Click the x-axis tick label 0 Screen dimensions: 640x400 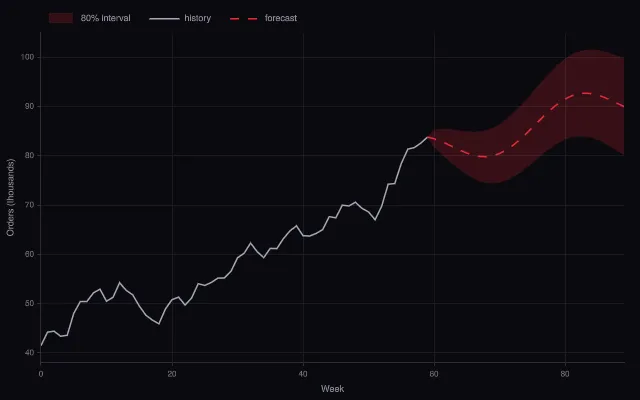click(x=41, y=374)
